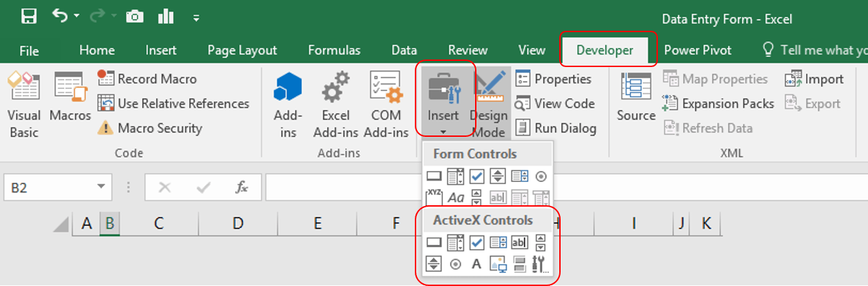Image resolution: width=868 pixels, height=286 pixels.
Task: Click the Insert Function fx button
Action: 241,187
